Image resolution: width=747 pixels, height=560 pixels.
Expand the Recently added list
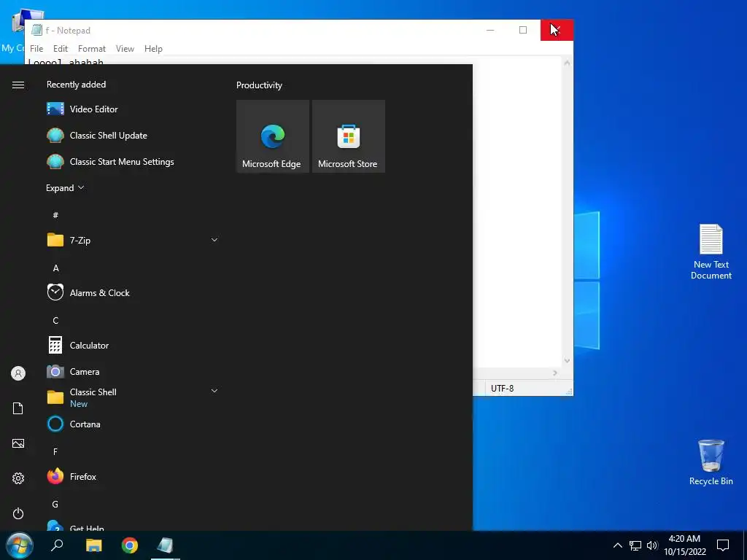[x=65, y=187]
